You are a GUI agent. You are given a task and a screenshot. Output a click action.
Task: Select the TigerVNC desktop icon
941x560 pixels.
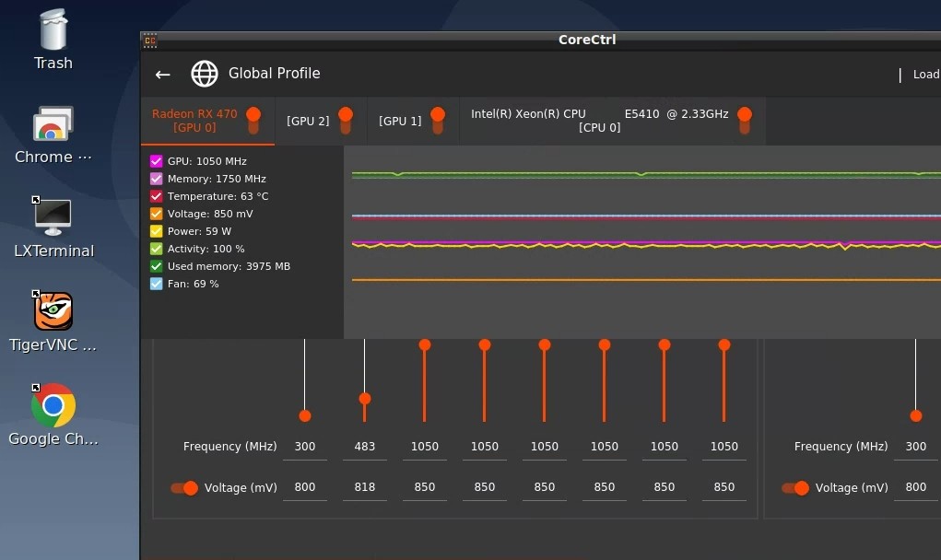coord(53,321)
